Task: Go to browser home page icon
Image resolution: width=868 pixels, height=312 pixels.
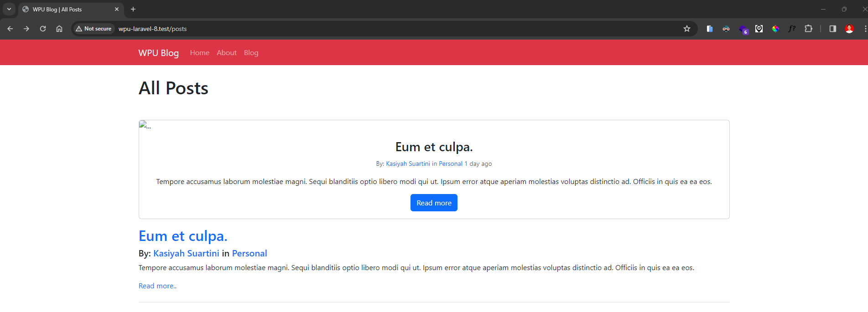Action: (59, 29)
